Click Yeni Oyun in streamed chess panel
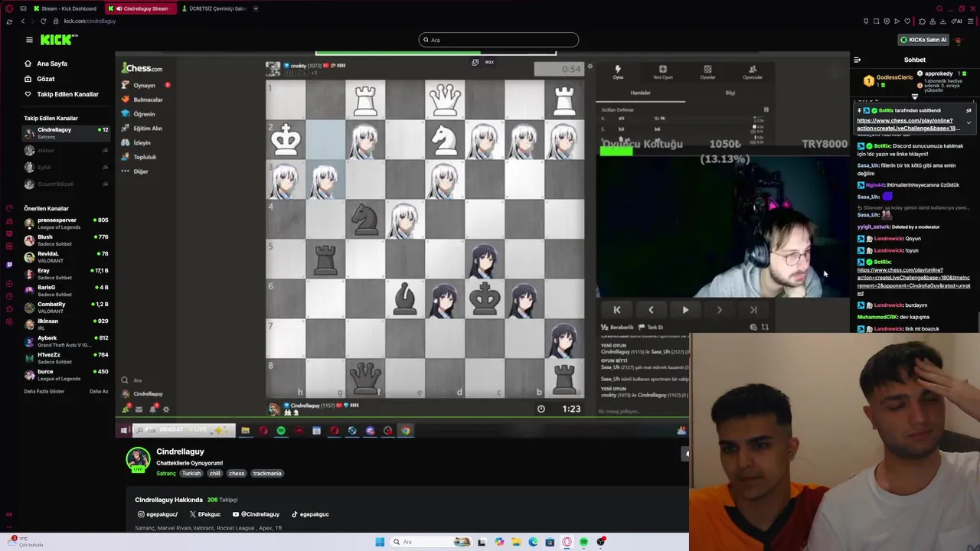980x551 pixels. point(662,72)
